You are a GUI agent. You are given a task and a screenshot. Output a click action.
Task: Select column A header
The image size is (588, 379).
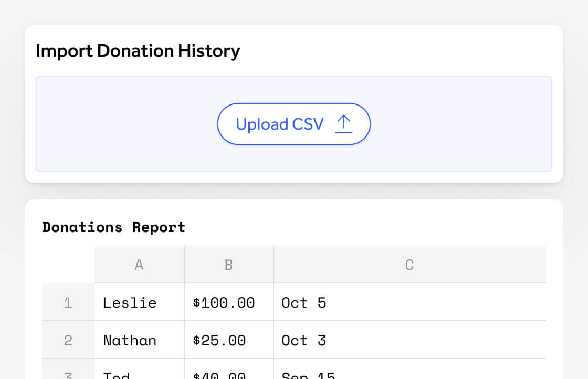[x=139, y=265]
